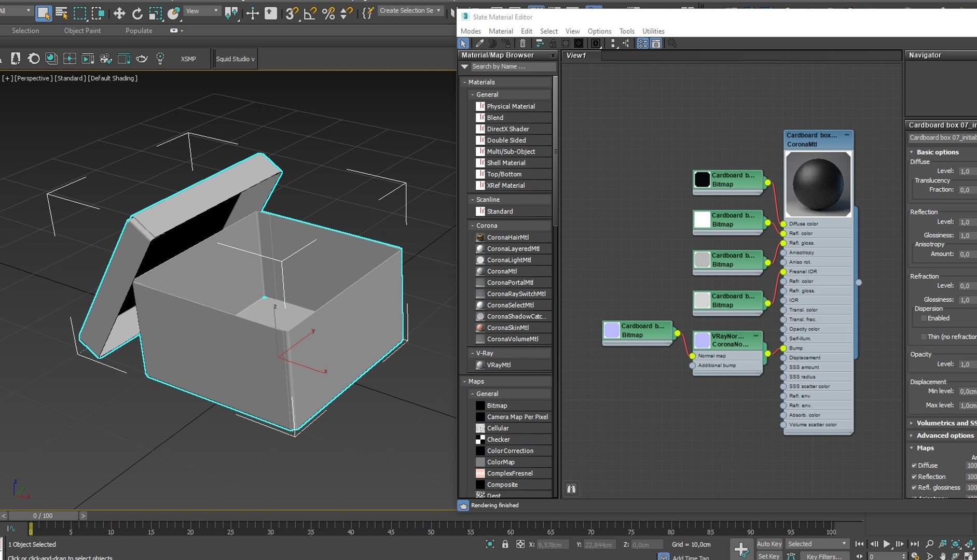Click the Key Filters button
This screenshot has width=977, height=560.
824,556
